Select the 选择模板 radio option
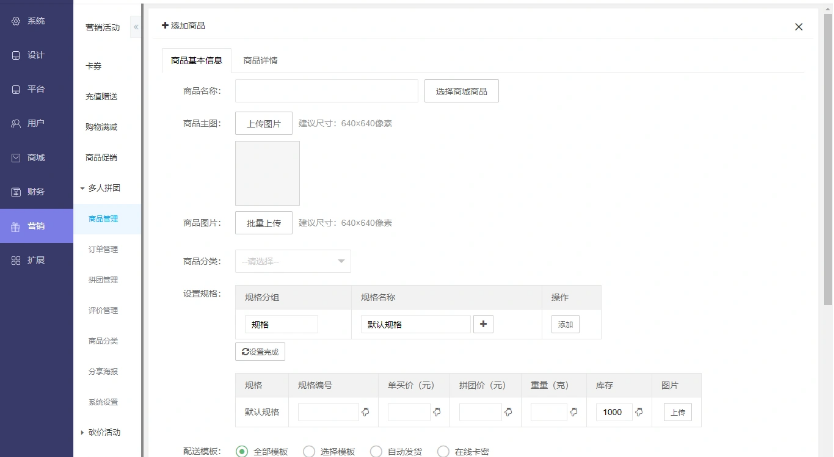This screenshot has height=457, width=834. 309,451
